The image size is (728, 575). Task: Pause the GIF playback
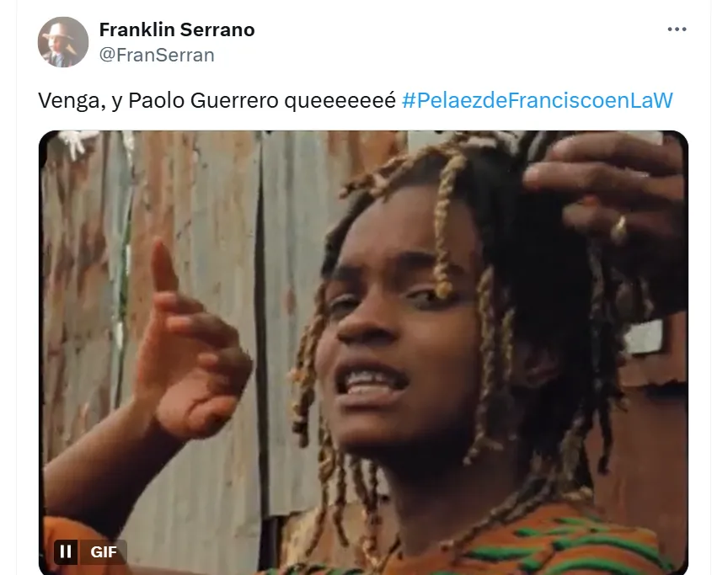tap(66, 551)
